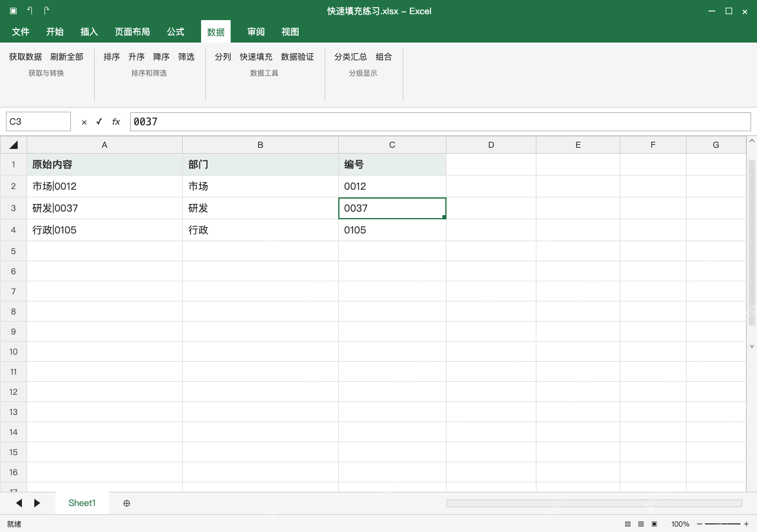
Task: Click 刷新全部 button
Action: (x=67, y=57)
